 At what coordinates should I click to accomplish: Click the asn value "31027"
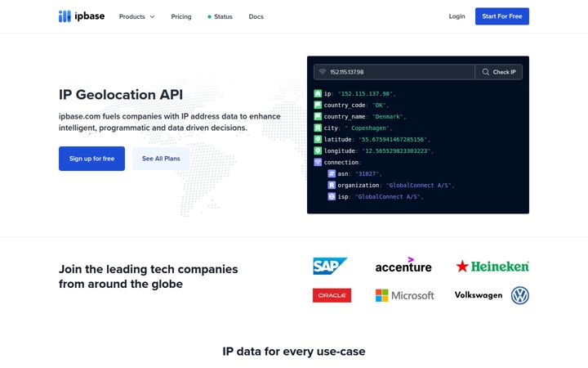point(367,173)
